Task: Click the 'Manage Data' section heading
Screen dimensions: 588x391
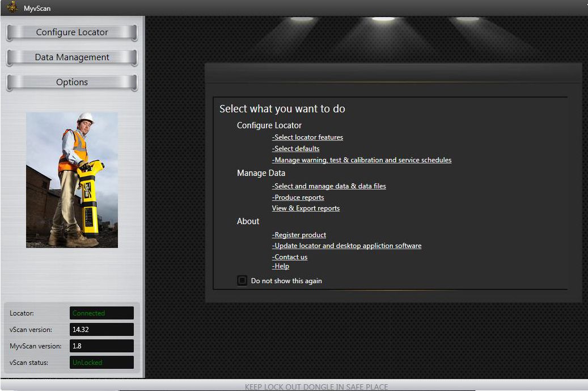Action: (261, 173)
